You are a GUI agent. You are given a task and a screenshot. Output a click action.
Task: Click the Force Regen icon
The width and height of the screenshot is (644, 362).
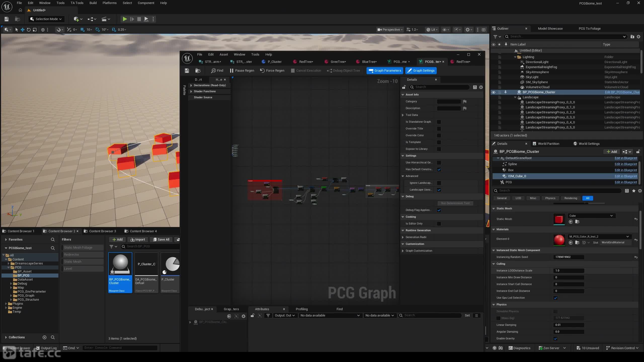click(x=262, y=71)
